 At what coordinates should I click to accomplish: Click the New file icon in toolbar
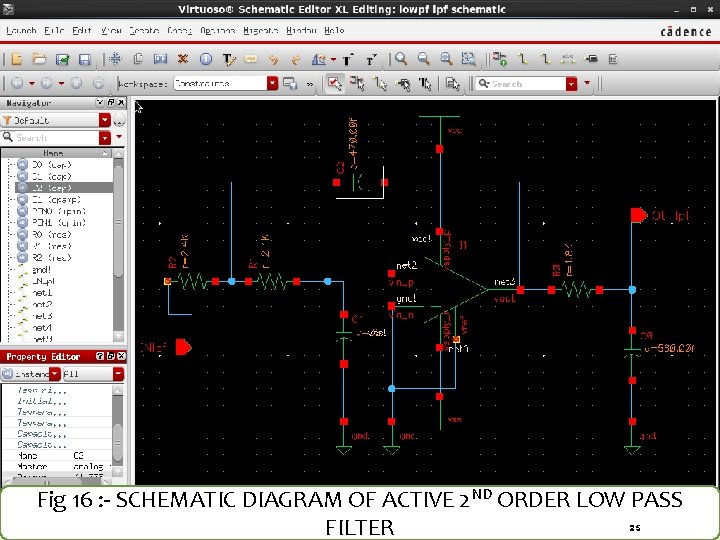click(x=17, y=59)
